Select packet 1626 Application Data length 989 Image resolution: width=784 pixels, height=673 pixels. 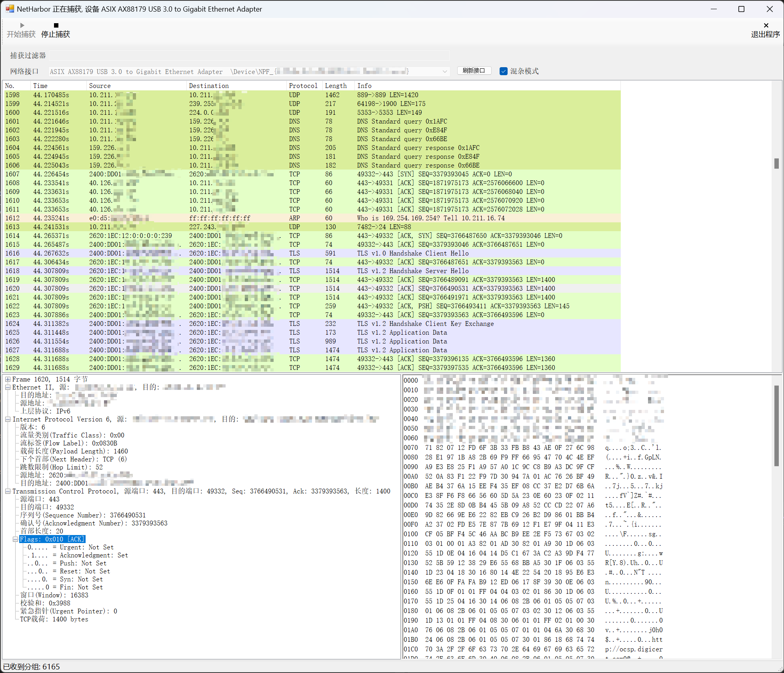312,341
